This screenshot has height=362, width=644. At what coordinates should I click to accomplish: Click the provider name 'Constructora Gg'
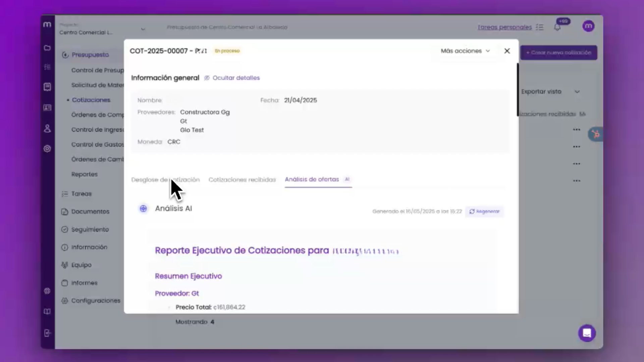(205, 112)
